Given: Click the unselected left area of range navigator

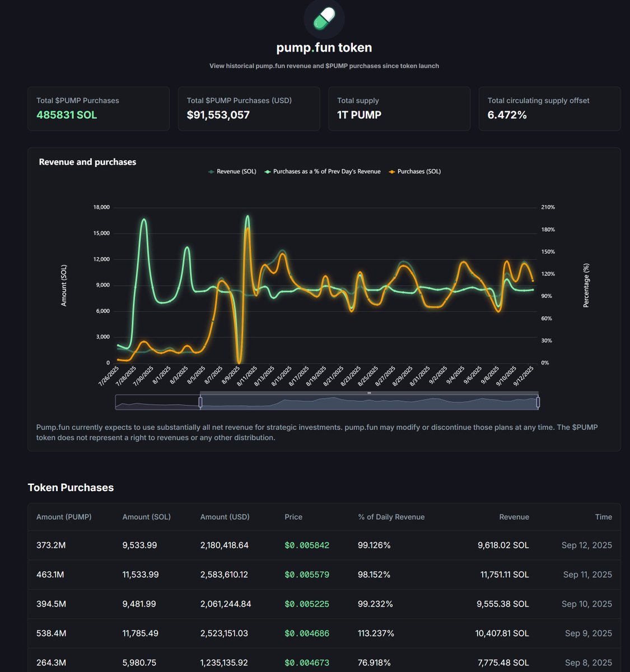Looking at the screenshot, I should (x=157, y=402).
